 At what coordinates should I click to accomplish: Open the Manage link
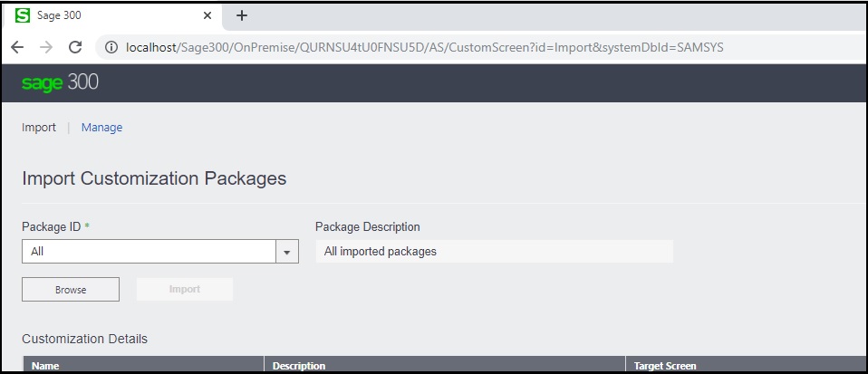point(101,128)
